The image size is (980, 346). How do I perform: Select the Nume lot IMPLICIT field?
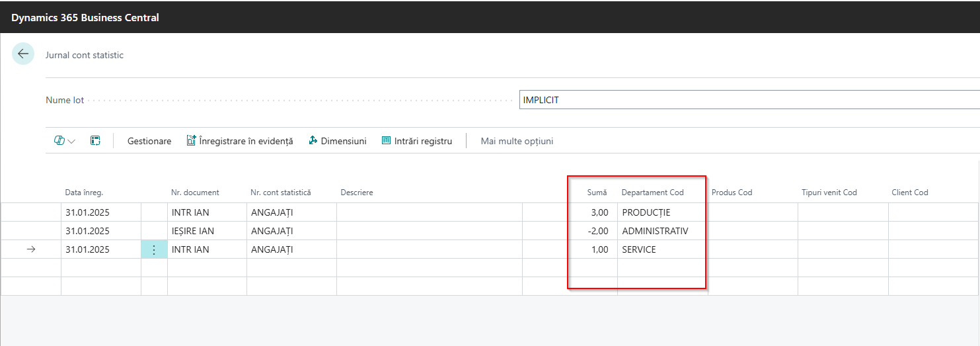coord(749,101)
